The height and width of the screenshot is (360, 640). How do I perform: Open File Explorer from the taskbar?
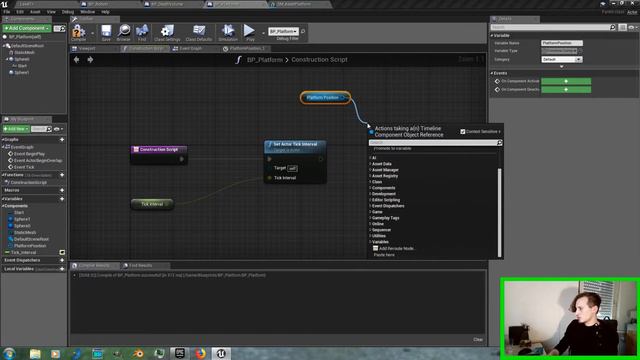click(35, 353)
